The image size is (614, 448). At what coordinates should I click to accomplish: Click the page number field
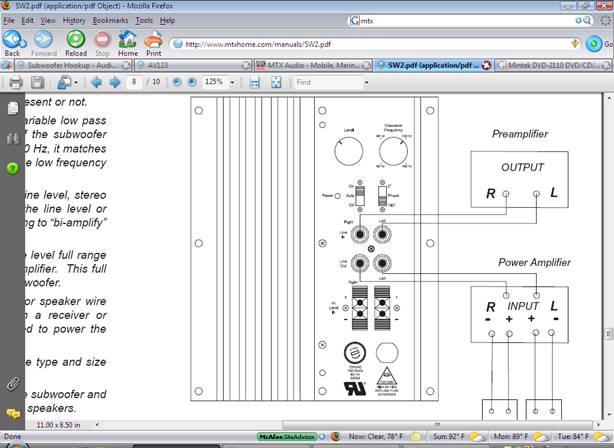[134, 82]
